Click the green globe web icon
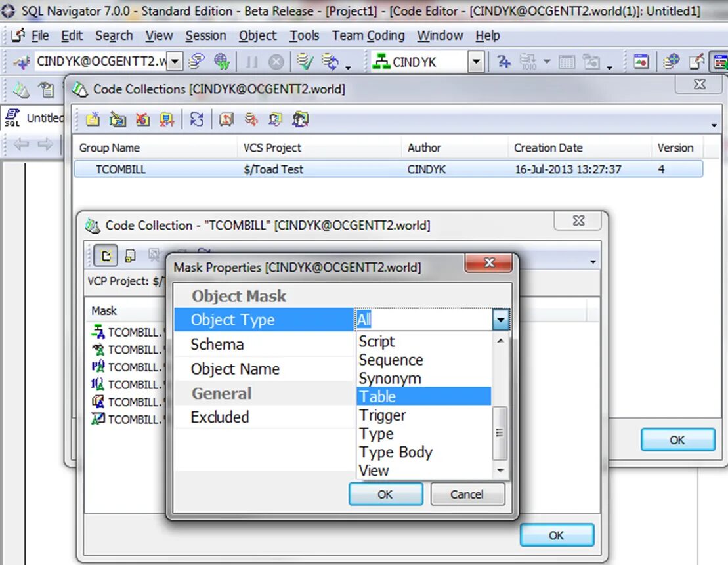This screenshot has width=728, height=565. point(222,62)
